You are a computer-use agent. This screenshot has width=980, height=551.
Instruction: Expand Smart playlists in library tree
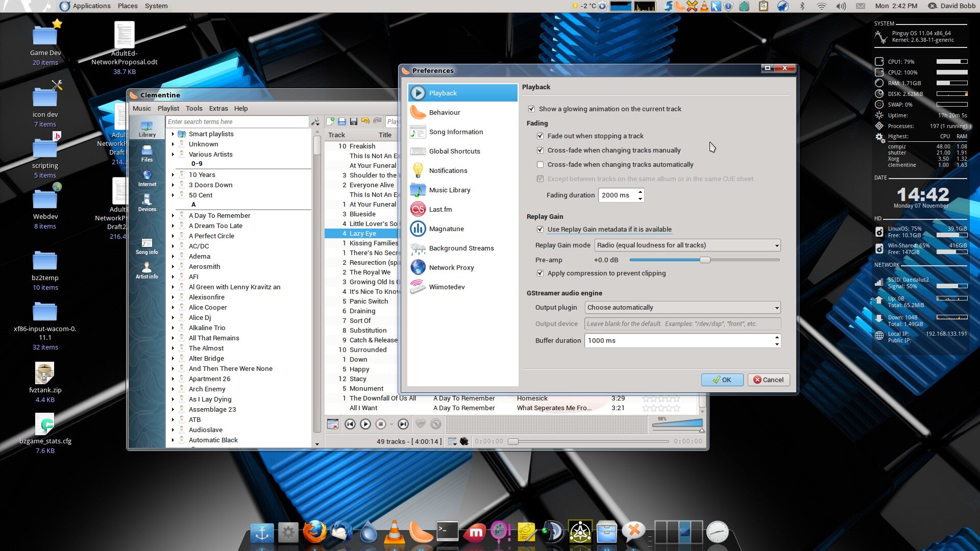[x=173, y=134]
